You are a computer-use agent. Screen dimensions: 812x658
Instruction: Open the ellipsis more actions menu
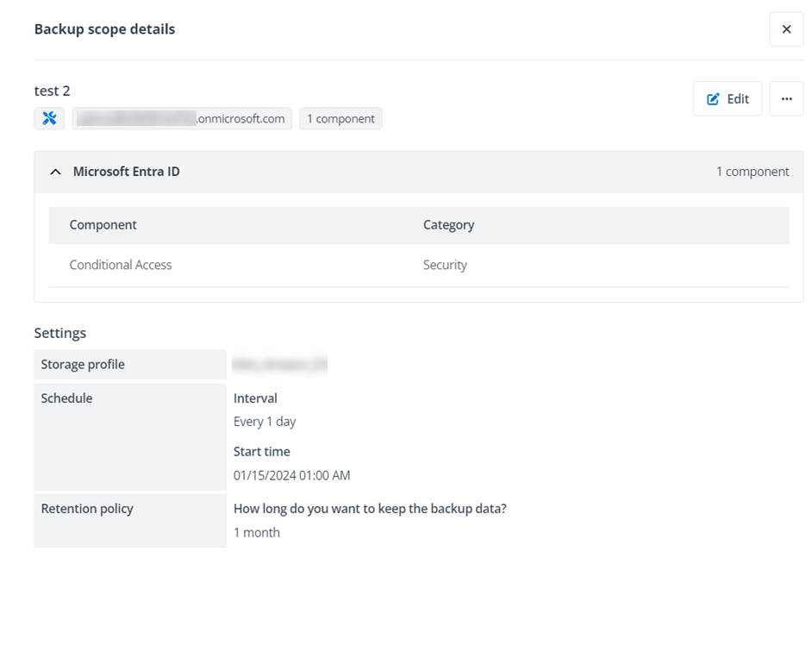(785, 99)
